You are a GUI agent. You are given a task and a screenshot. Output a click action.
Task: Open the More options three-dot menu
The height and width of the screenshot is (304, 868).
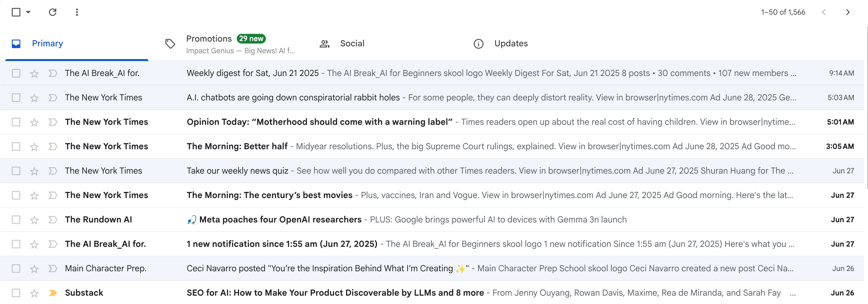[x=77, y=12]
